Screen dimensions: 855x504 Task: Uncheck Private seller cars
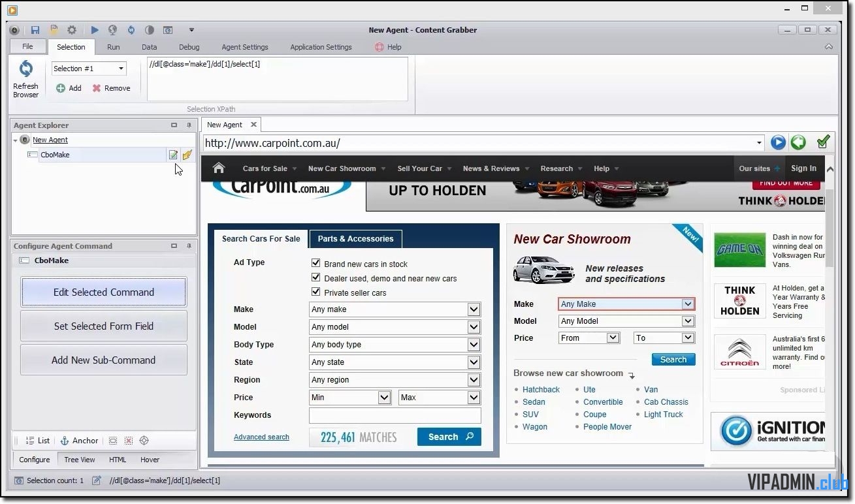tap(316, 292)
